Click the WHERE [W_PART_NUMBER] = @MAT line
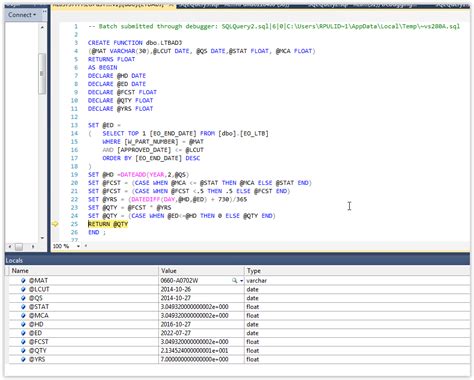The width and height of the screenshot is (474, 380). (153, 142)
